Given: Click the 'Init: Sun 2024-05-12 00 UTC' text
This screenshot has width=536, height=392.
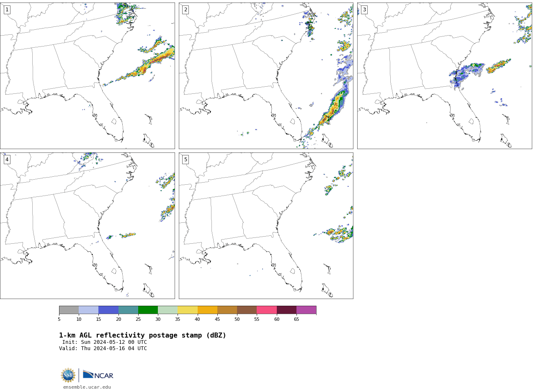Looking at the screenshot, I should [x=105, y=342].
